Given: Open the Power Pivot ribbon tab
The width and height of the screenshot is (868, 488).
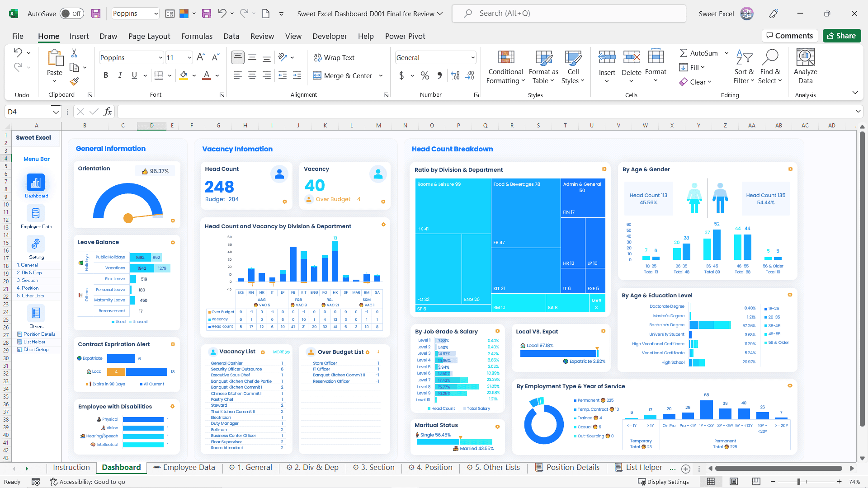Looking at the screenshot, I should click(405, 36).
